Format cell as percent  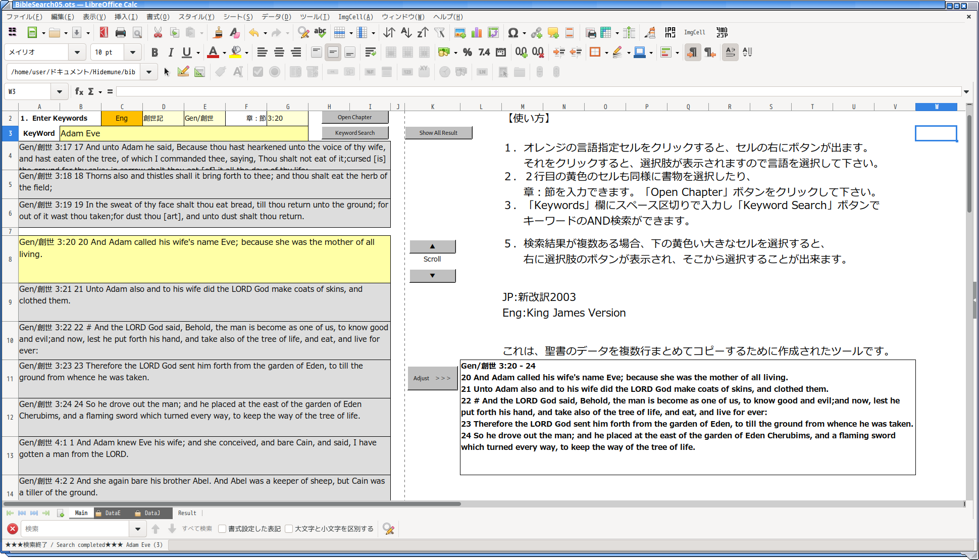[468, 52]
